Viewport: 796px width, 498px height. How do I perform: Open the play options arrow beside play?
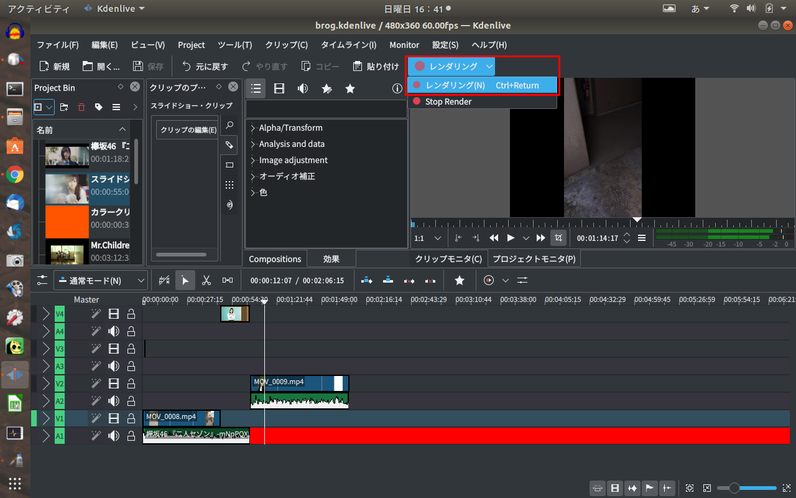526,238
